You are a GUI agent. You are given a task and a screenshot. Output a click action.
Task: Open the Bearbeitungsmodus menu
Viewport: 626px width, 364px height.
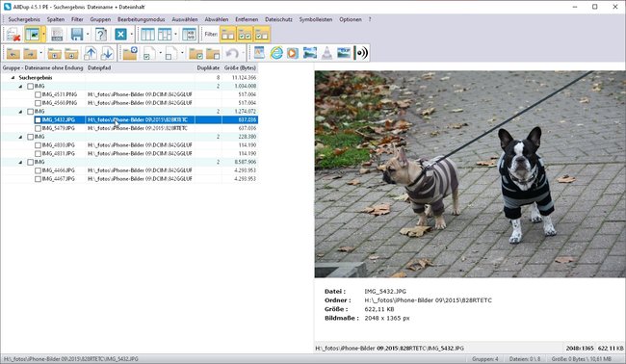(141, 19)
